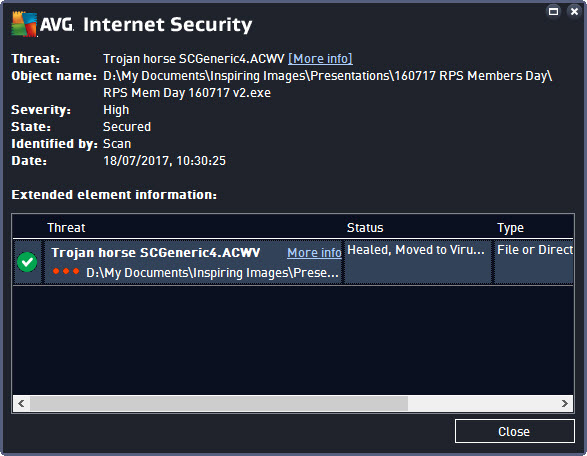Sort by the Status column header
Viewport: 587px width, 456px height.
pyautogui.click(x=365, y=228)
